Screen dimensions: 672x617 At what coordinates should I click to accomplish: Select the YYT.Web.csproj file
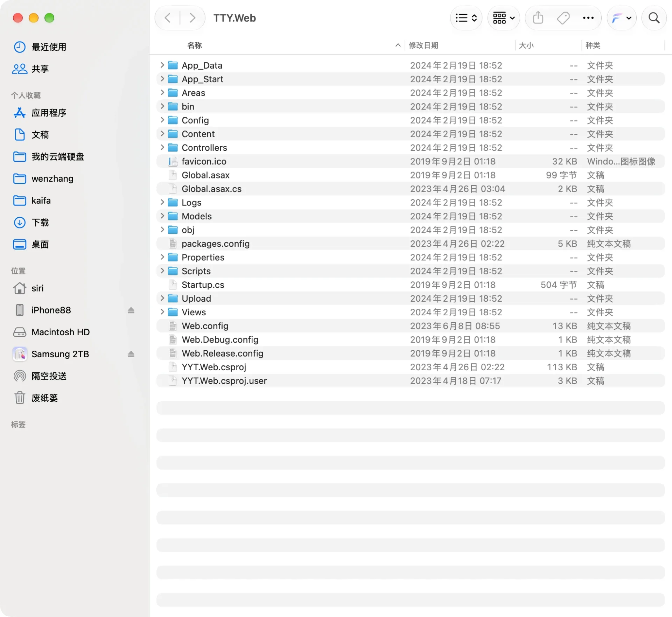click(411, 367)
